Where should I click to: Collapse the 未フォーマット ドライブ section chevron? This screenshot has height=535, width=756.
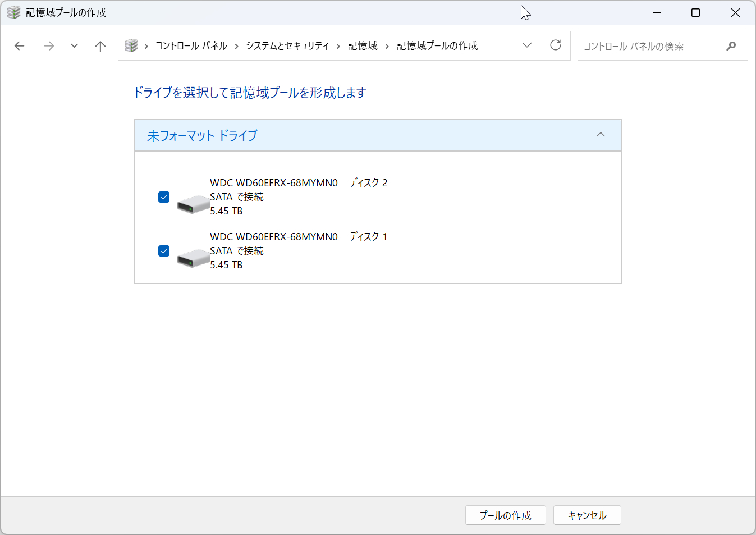point(601,135)
